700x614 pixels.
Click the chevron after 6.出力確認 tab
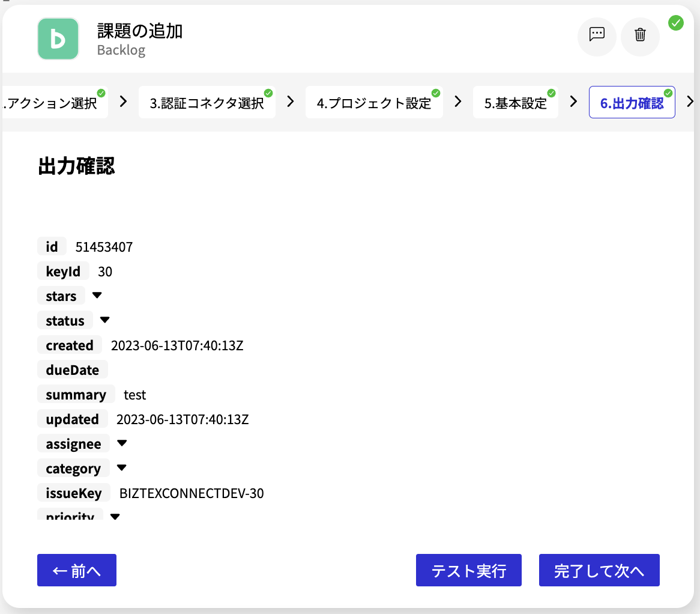(x=690, y=102)
